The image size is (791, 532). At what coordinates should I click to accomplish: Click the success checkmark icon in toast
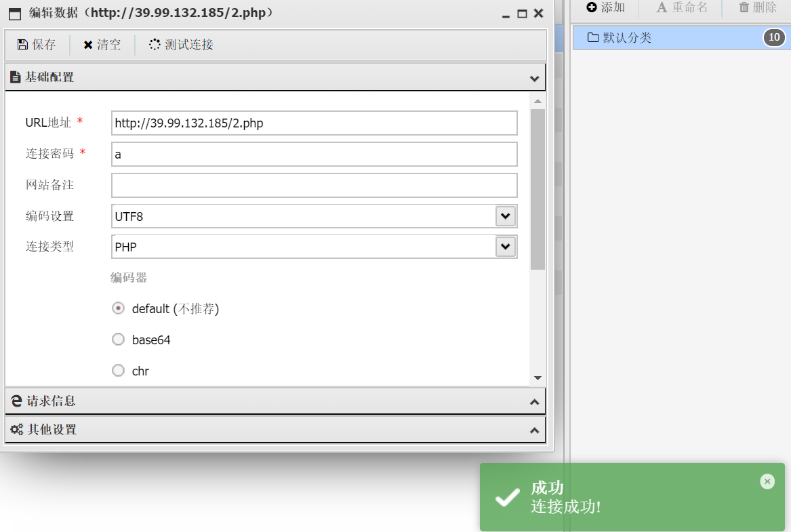(508, 497)
